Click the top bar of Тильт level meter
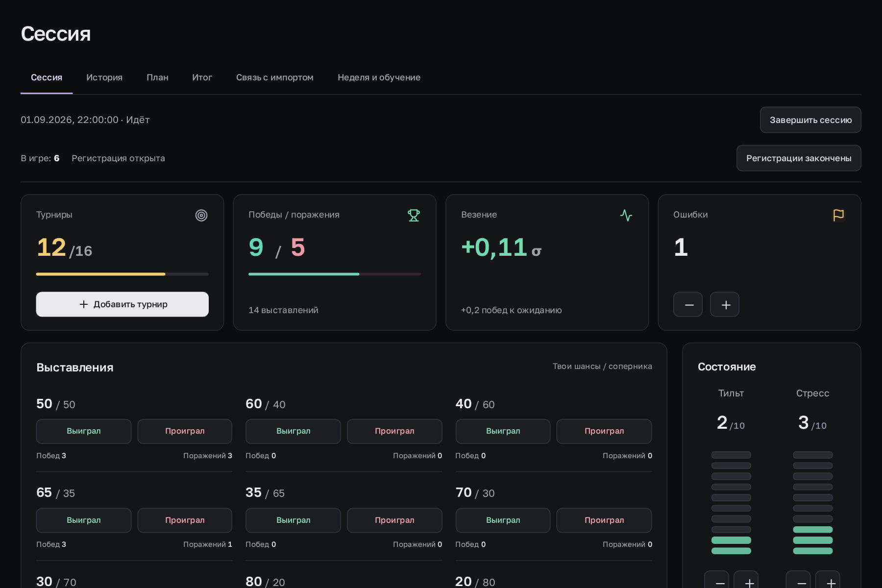 tap(731, 455)
